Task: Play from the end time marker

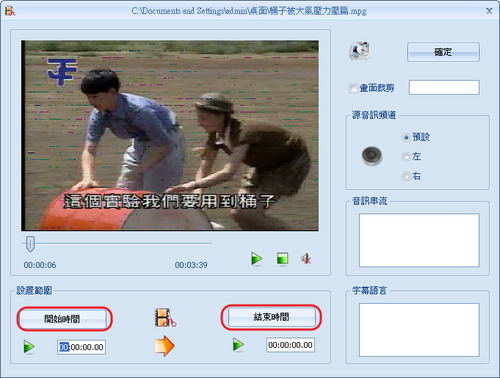Action: [x=238, y=345]
